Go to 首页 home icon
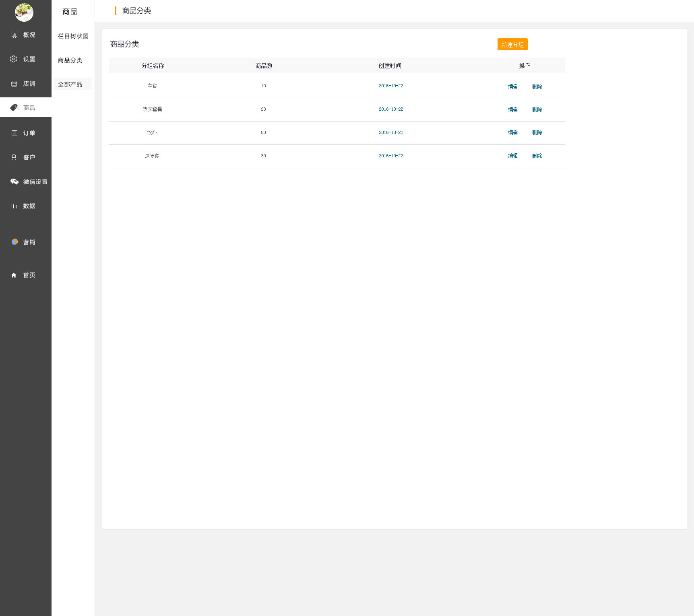 click(x=14, y=275)
